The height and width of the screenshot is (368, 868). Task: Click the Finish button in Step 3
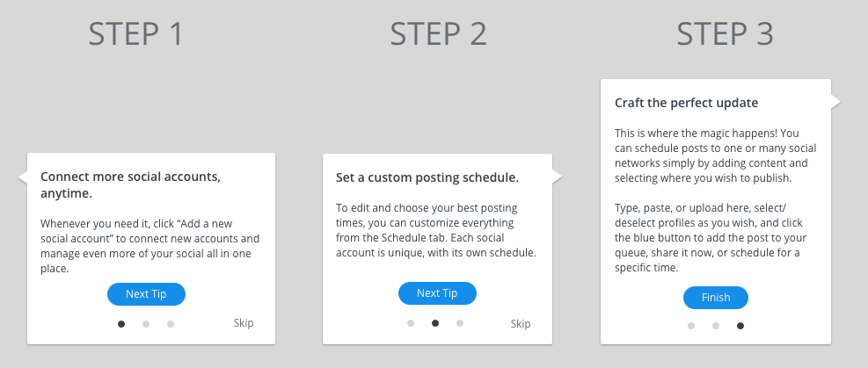(x=715, y=298)
